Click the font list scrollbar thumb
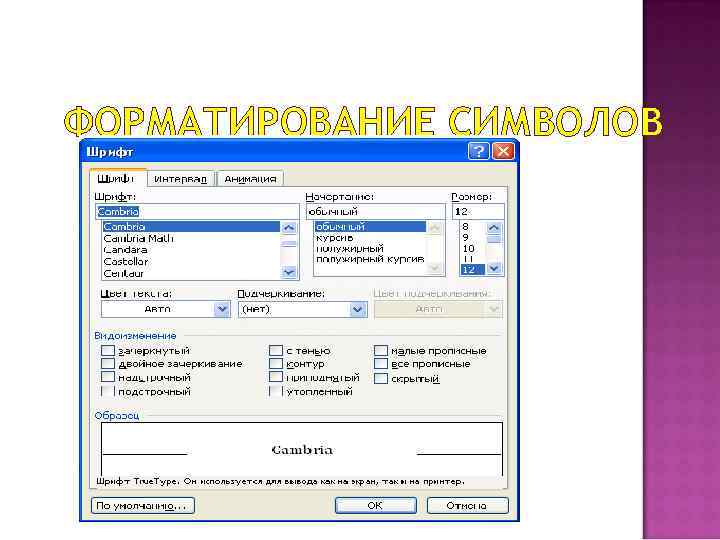Screen dimensions: 720x540 pyautogui.click(x=289, y=243)
